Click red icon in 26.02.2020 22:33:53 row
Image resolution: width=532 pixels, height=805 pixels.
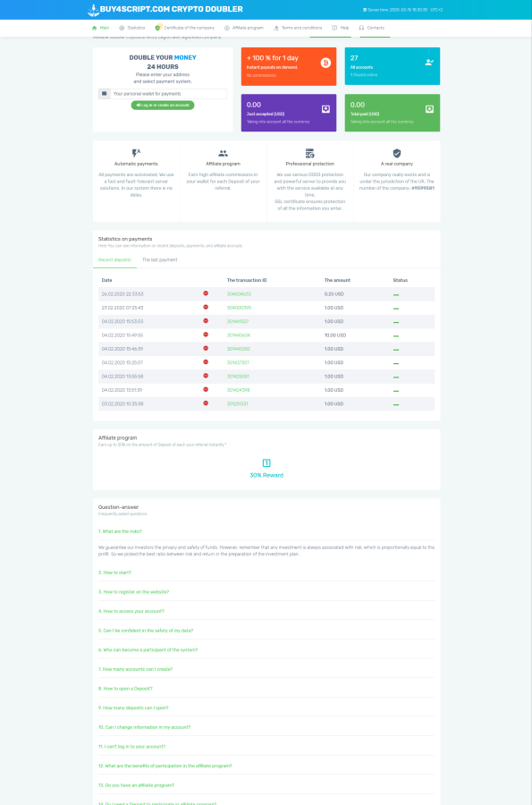tap(206, 293)
